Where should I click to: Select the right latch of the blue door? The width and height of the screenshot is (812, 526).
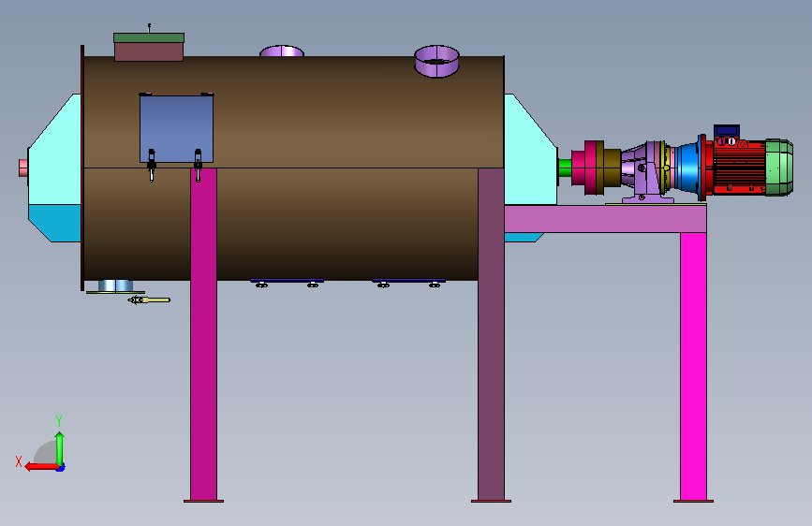point(198,165)
